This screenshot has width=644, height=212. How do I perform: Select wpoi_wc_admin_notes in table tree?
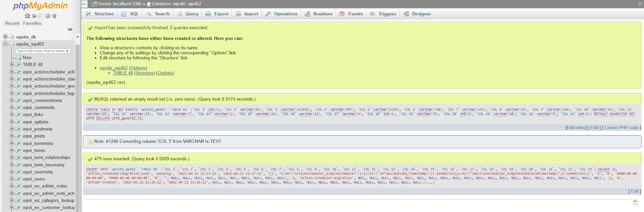(x=45, y=186)
